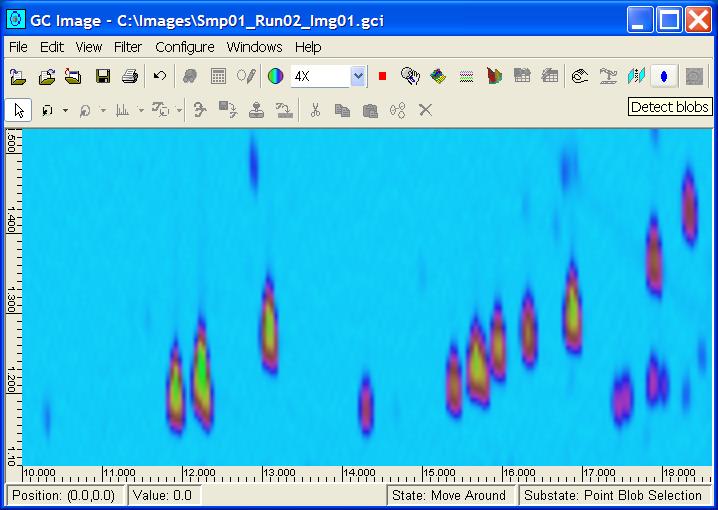Click the magnifier inspect icon

[409, 76]
